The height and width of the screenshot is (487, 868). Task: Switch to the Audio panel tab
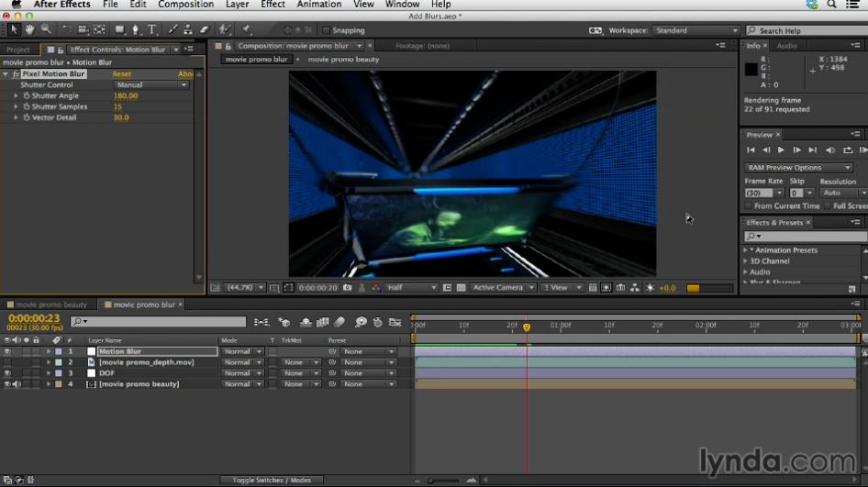[x=786, y=46]
